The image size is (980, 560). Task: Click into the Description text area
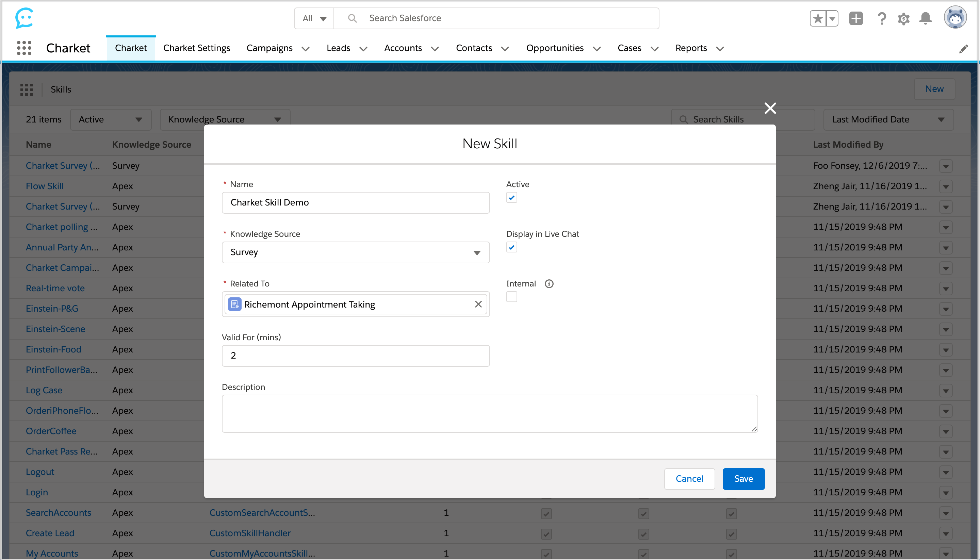tap(489, 413)
